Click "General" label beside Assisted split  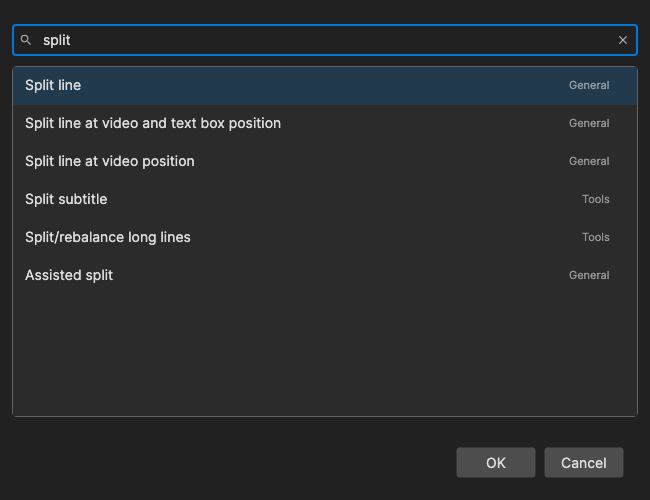coord(589,275)
